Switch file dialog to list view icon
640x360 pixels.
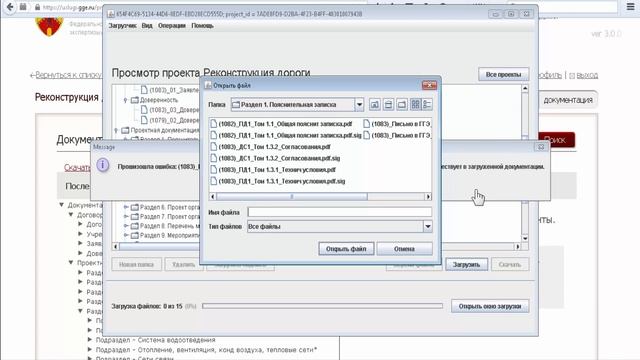point(416,105)
